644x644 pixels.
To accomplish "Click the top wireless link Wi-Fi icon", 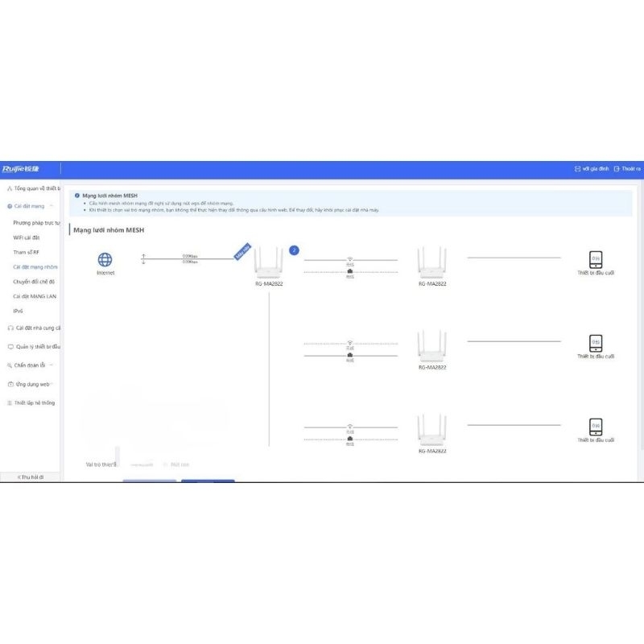I will pyautogui.click(x=350, y=258).
